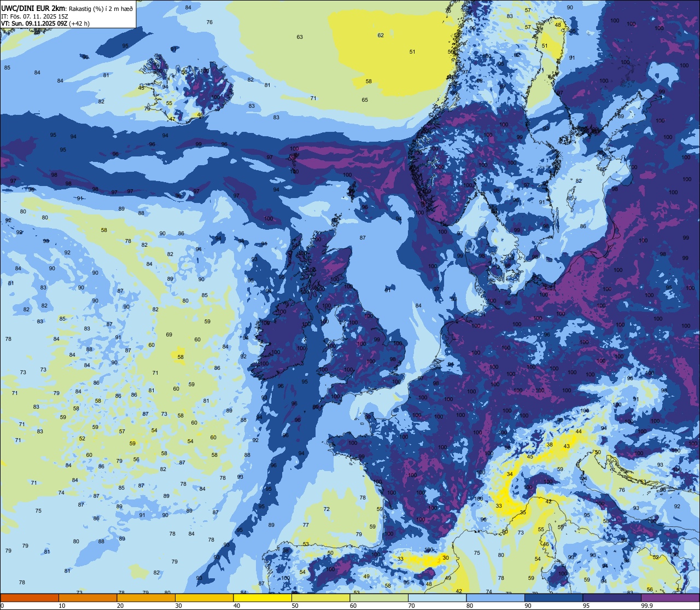This screenshot has width=700, height=610.
Task: Select the dark blue 90–95 legend swatch
Action: click(553, 597)
